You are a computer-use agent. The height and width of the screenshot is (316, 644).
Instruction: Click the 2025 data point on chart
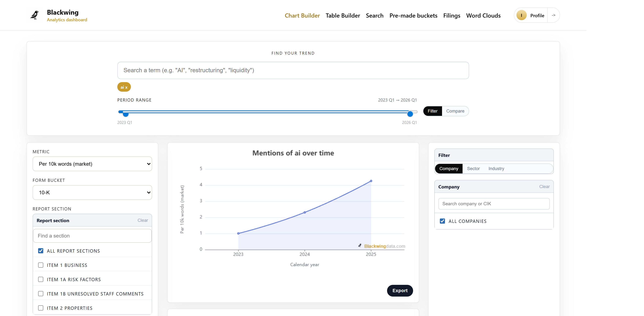pyautogui.click(x=371, y=181)
